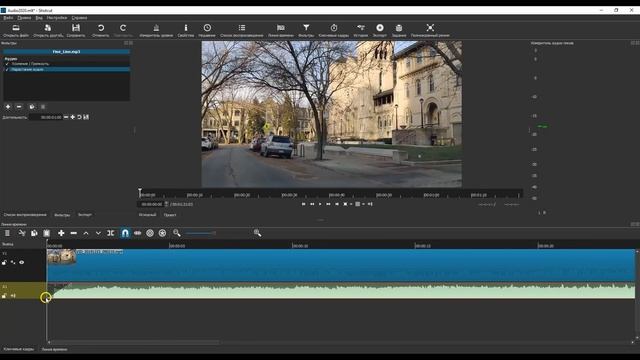Enter fullscreen mode via toolbar icon
The image size is (640, 360).
point(430,28)
